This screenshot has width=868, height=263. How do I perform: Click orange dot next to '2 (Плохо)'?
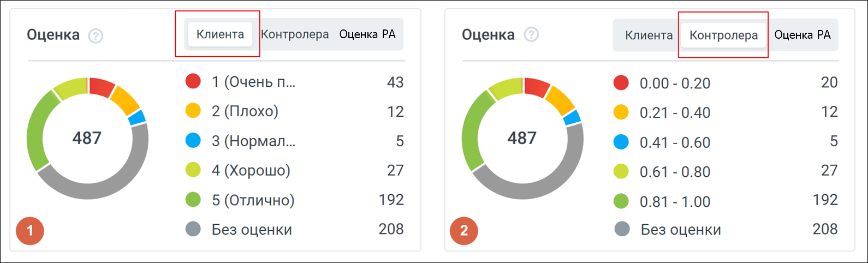pyautogui.click(x=193, y=111)
